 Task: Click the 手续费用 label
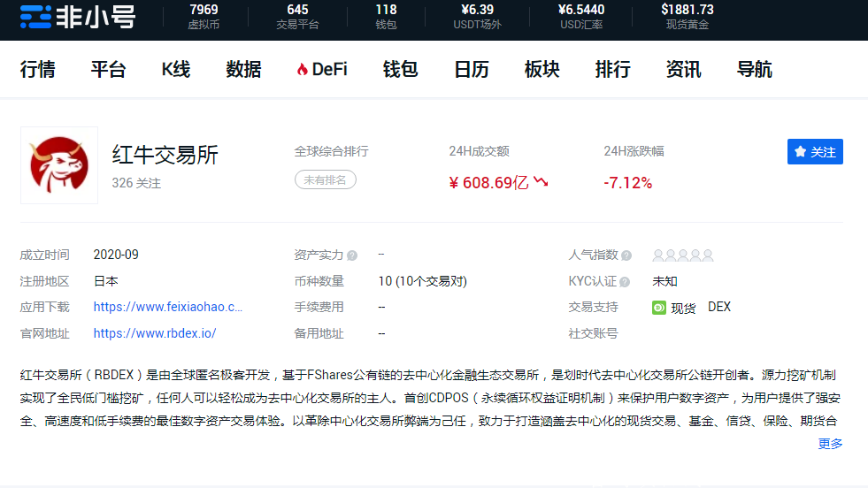[x=319, y=307]
